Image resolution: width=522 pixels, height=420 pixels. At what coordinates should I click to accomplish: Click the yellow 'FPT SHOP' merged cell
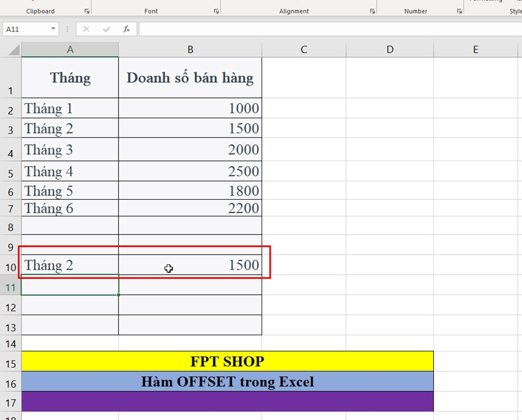point(227,361)
